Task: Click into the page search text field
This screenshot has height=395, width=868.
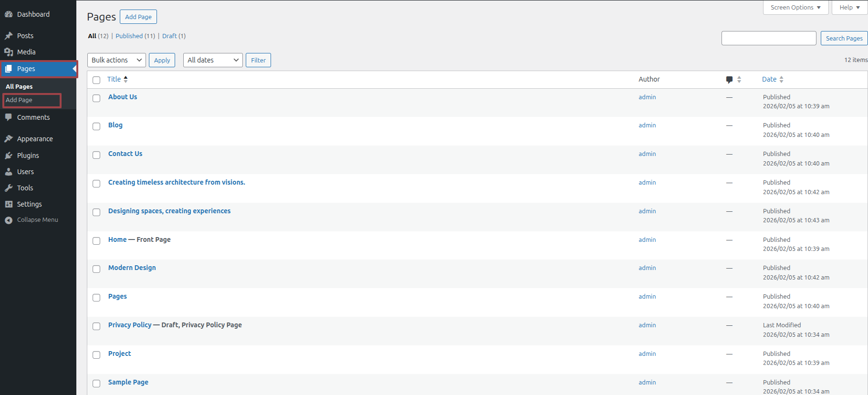Action: (768, 38)
